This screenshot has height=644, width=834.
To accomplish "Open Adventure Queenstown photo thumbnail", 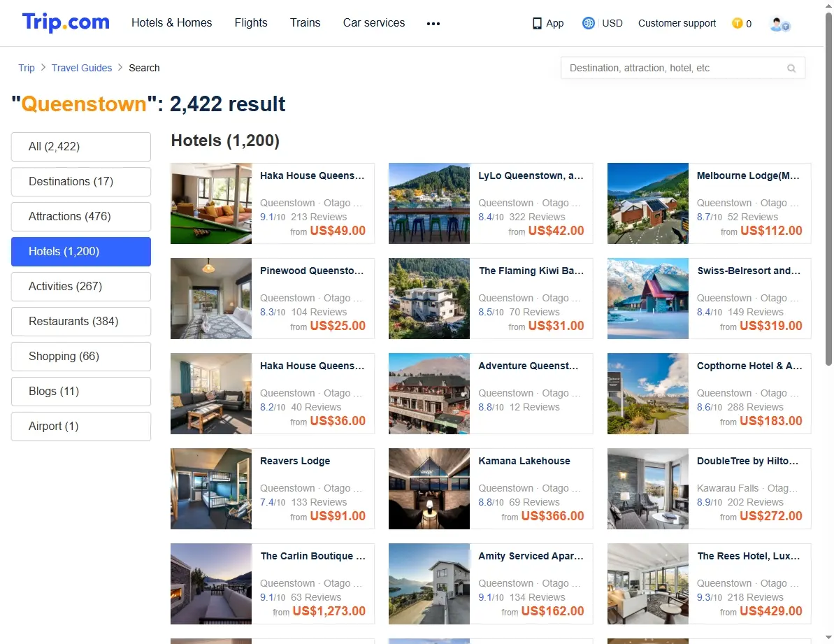I will (429, 394).
